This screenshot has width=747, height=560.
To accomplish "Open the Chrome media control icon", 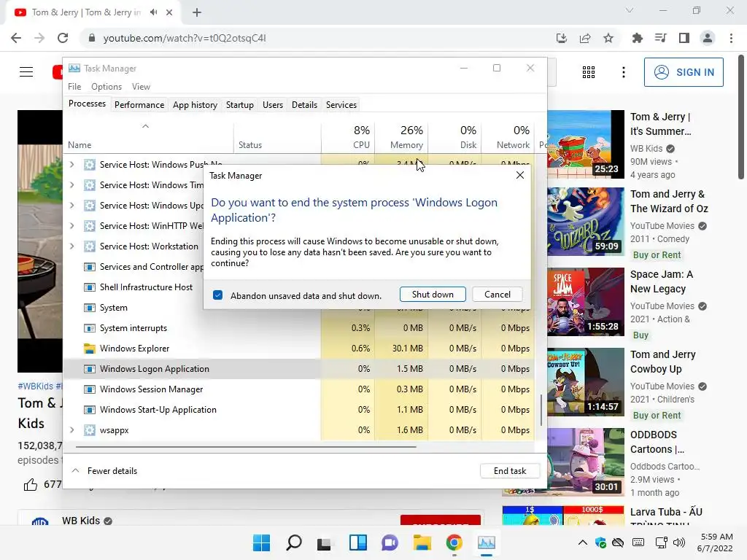I will [660, 38].
